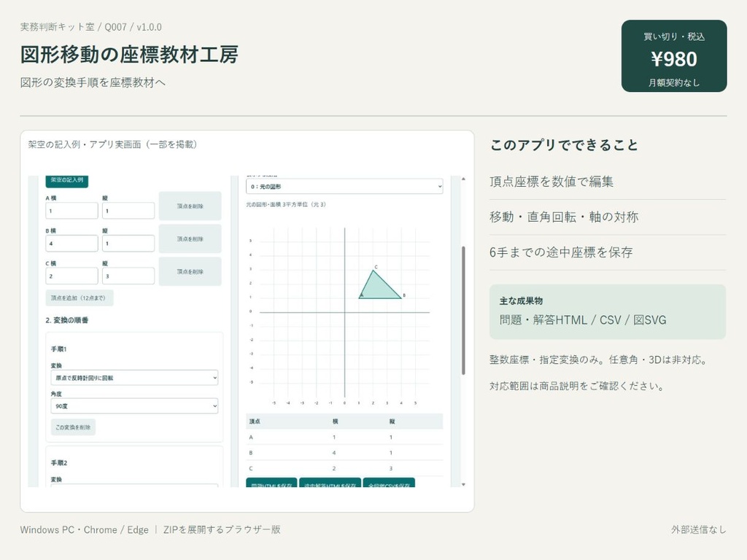
Task: Click the 主な成果物 box
Action: coord(608,312)
